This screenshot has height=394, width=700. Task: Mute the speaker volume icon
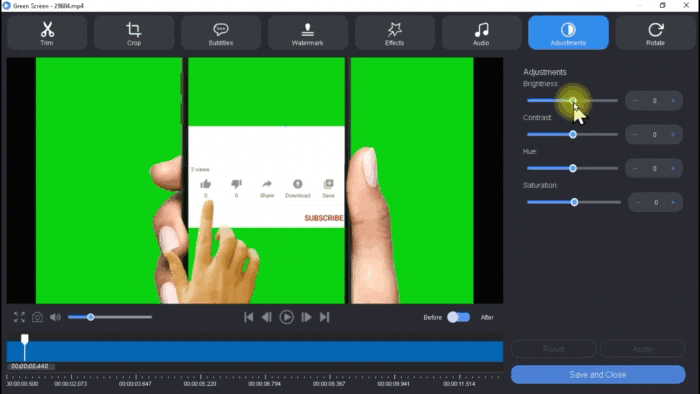click(x=55, y=317)
